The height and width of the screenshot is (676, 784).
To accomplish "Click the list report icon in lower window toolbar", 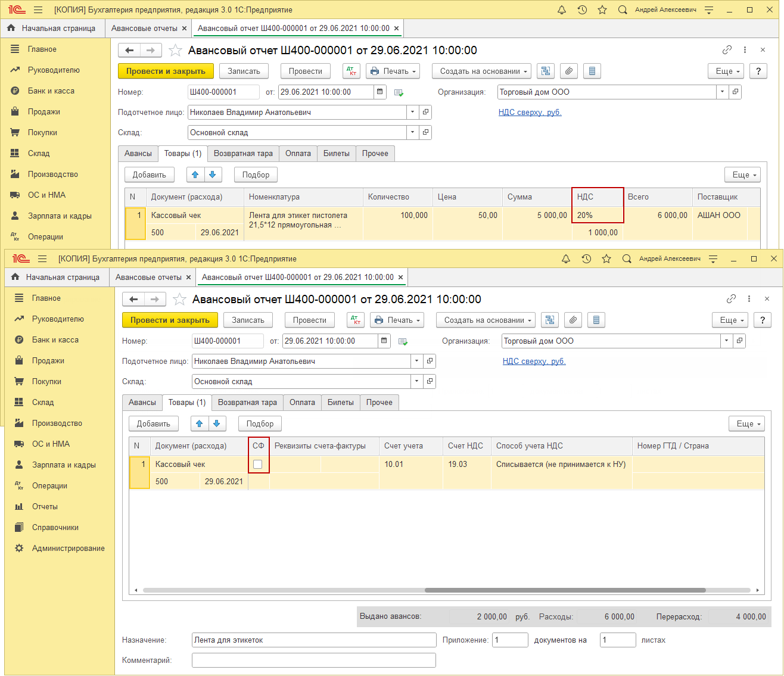I will tap(596, 320).
